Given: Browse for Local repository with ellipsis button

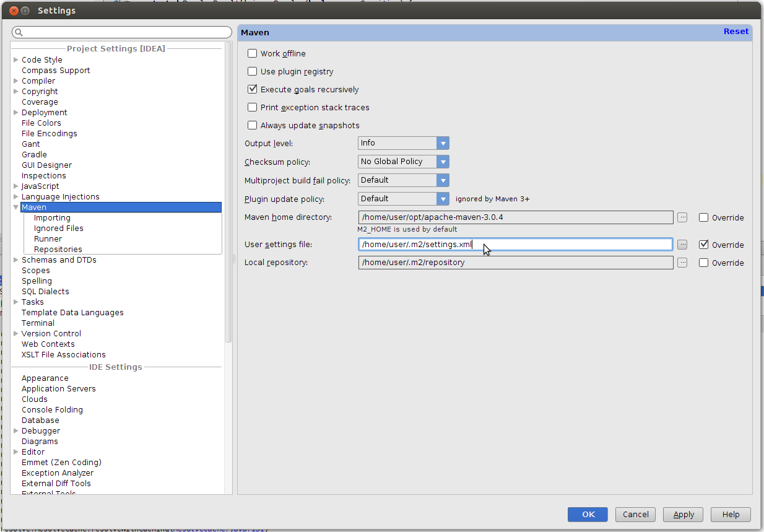Looking at the screenshot, I should click(682, 263).
